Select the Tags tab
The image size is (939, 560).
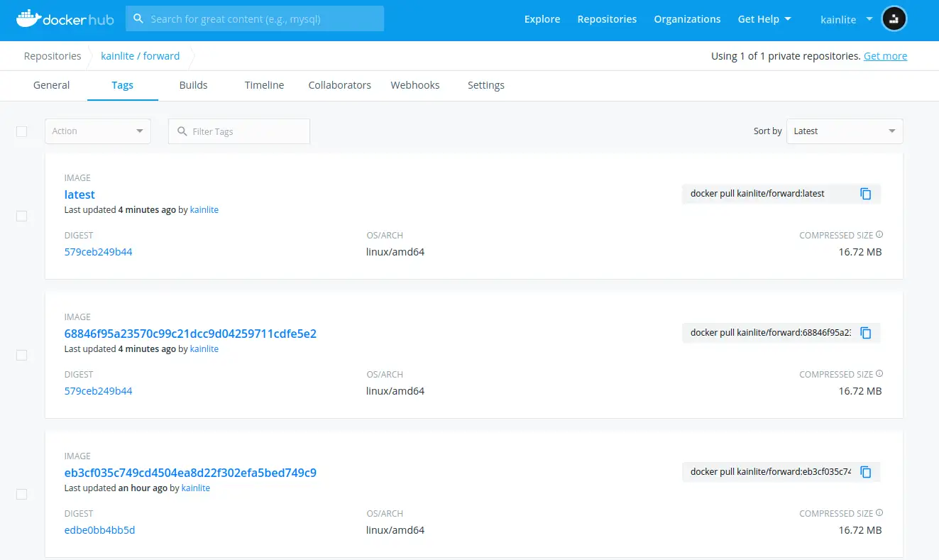pos(122,85)
